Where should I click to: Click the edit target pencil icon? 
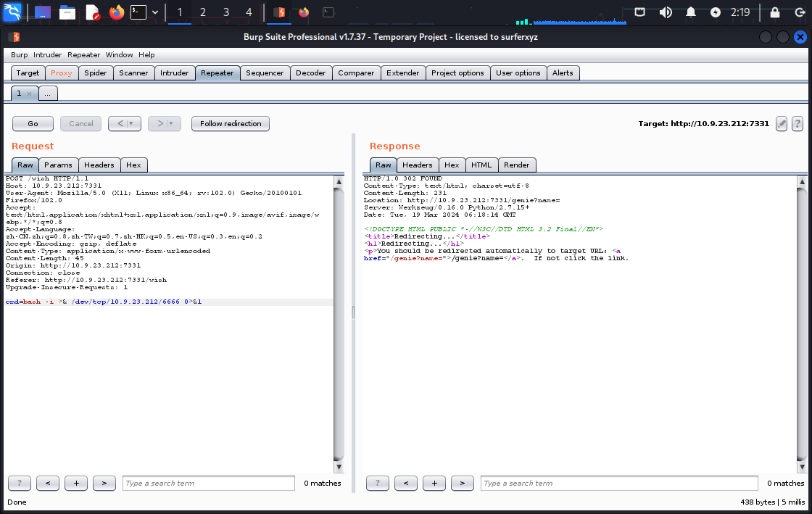[x=782, y=123]
